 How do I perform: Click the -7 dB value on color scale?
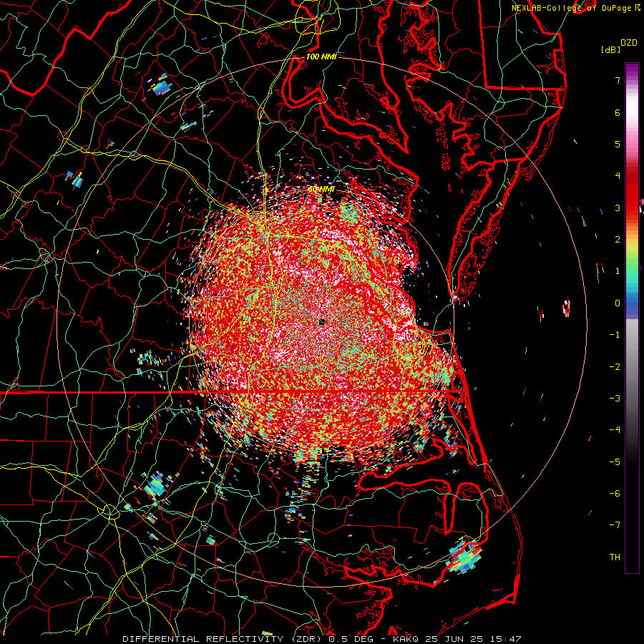[615, 525]
